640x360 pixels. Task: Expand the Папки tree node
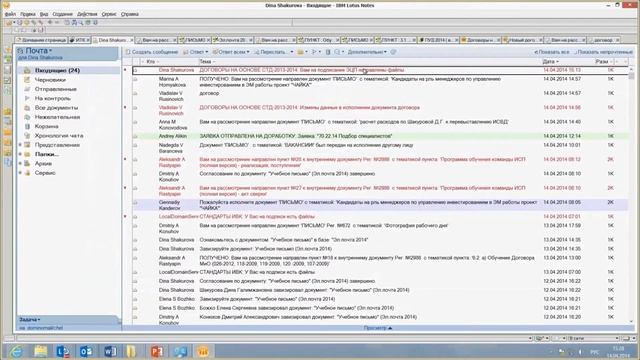pyautogui.click(x=20, y=154)
